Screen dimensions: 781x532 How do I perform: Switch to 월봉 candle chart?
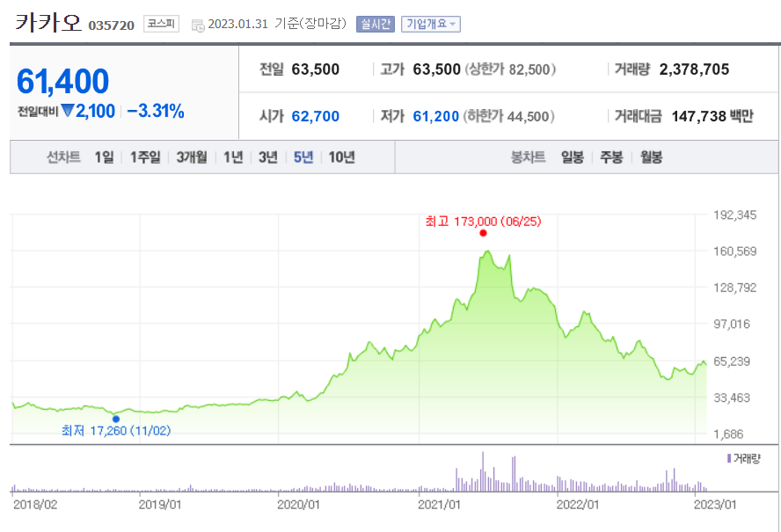(651, 157)
